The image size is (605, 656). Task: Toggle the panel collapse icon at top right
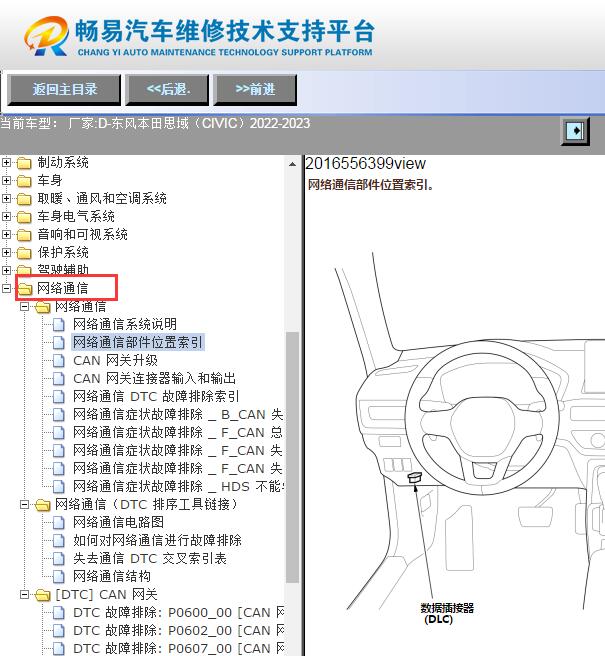click(x=575, y=131)
